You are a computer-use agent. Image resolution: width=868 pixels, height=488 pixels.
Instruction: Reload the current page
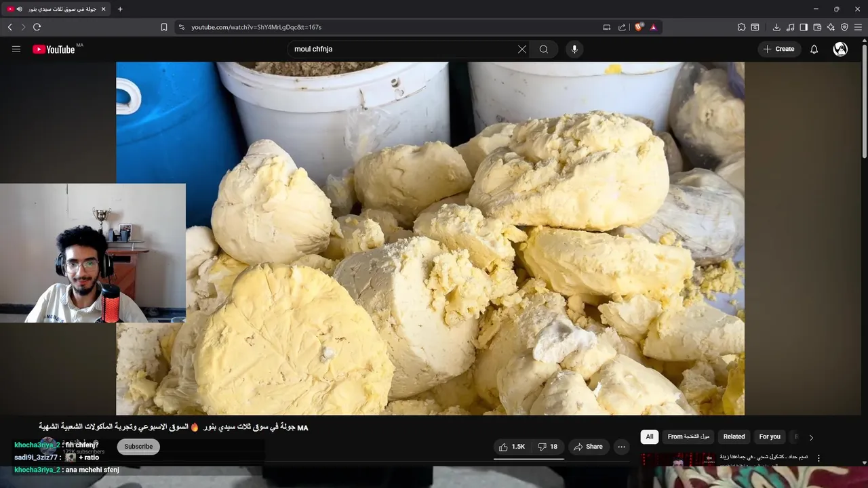37,27
